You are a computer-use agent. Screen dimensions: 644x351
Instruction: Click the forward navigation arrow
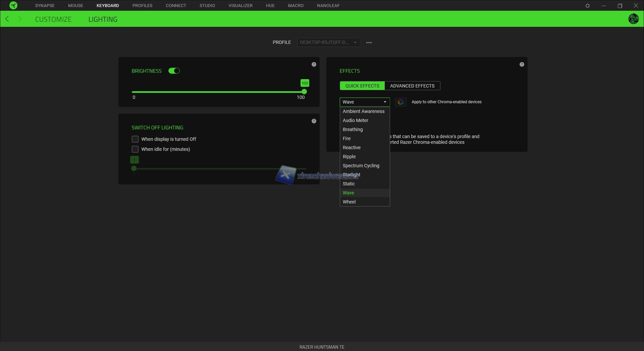coord(19,19)
